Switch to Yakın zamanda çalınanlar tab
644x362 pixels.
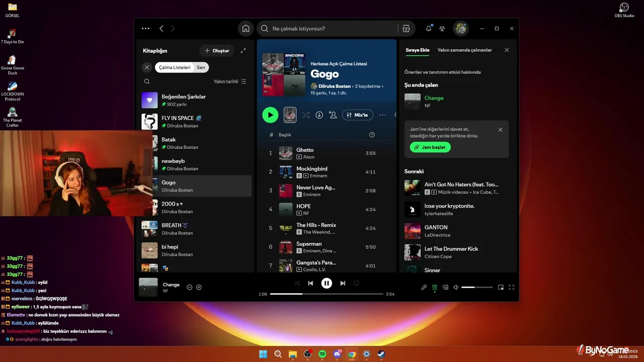coord(465,50)
